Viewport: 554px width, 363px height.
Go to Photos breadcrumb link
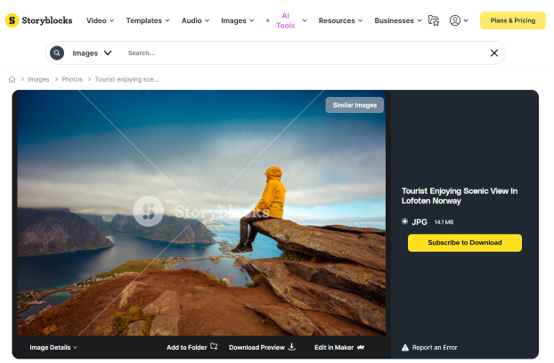click(x=72, y=79)
